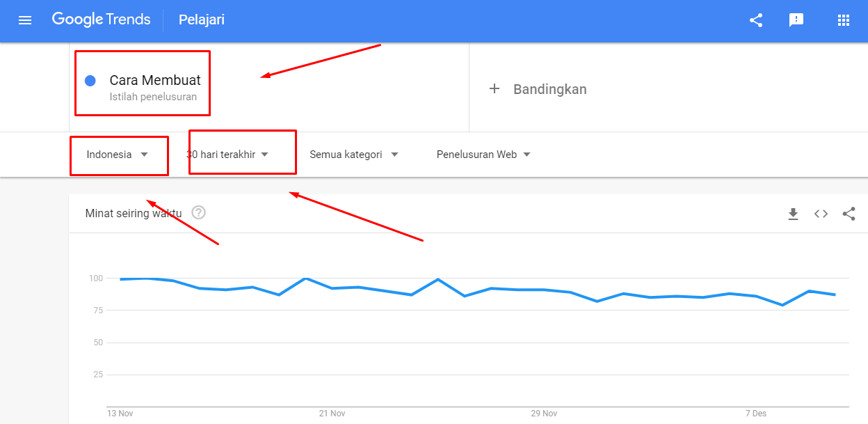The image size is (868, 424).
Task: Click blue color dot of Cara Membuat
Action: (x=90, y=81)
